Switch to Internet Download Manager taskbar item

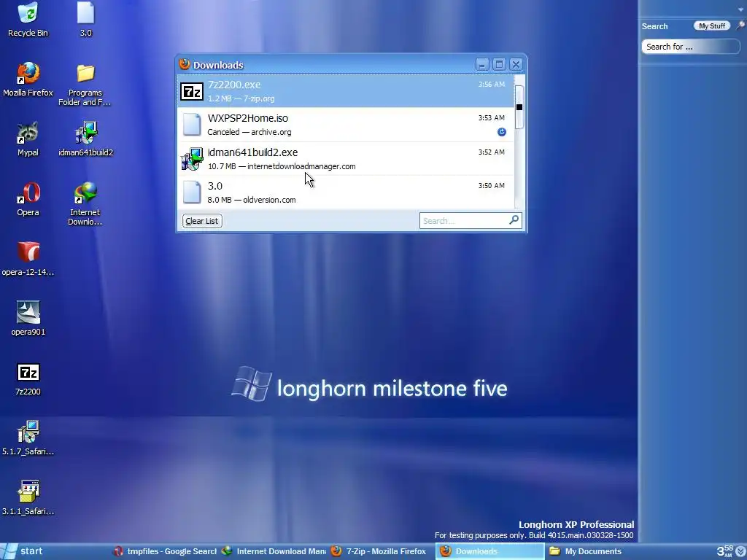pyautogui.click(x=275, y=551)
